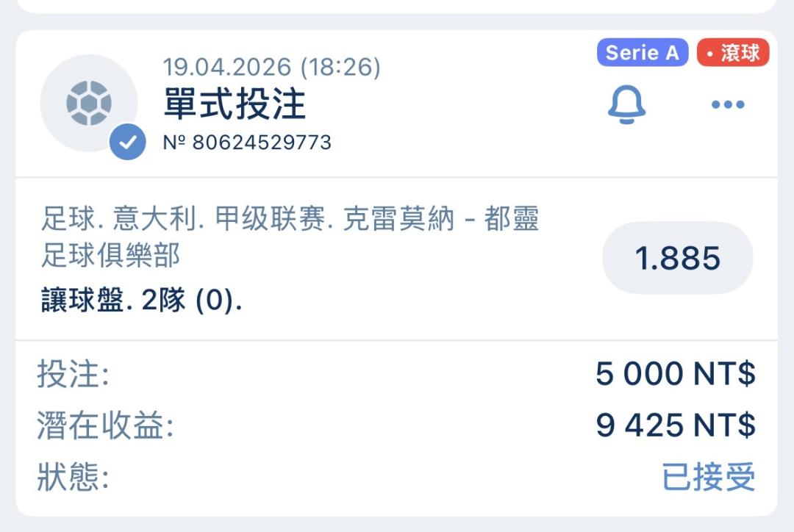Open the 已接受 status link
The width and height of the screenshot is (794, 532).
pos(708,477)
